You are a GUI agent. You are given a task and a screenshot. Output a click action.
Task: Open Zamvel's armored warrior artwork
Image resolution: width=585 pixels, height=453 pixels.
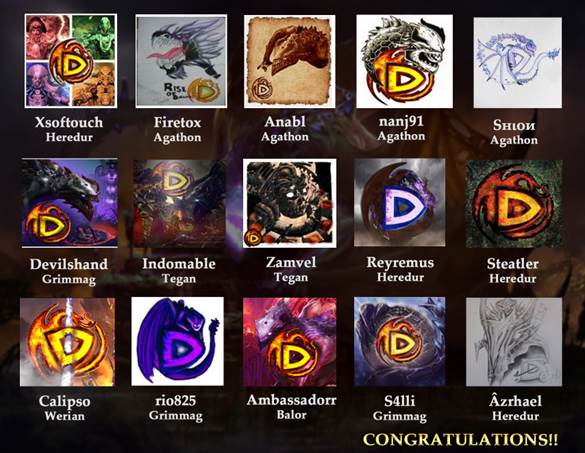pos(290,203)
